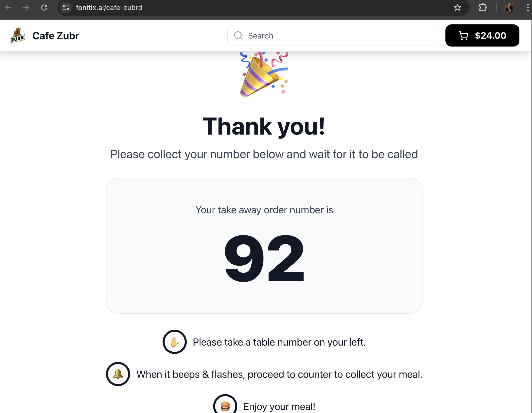This screenshot has height=413, width=532.
Task: Go back to the previous page
Action: [x=8, y=8]
